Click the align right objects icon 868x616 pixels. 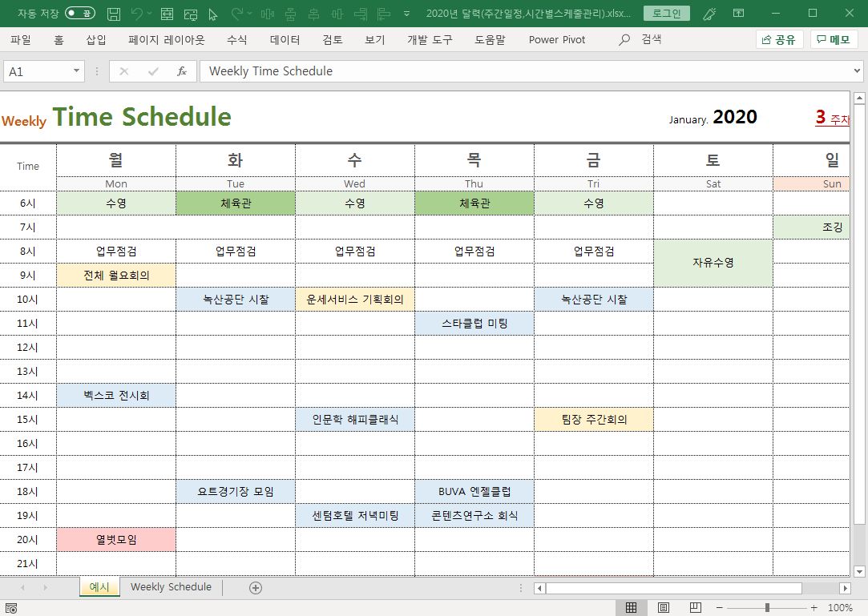pos(361,14)
